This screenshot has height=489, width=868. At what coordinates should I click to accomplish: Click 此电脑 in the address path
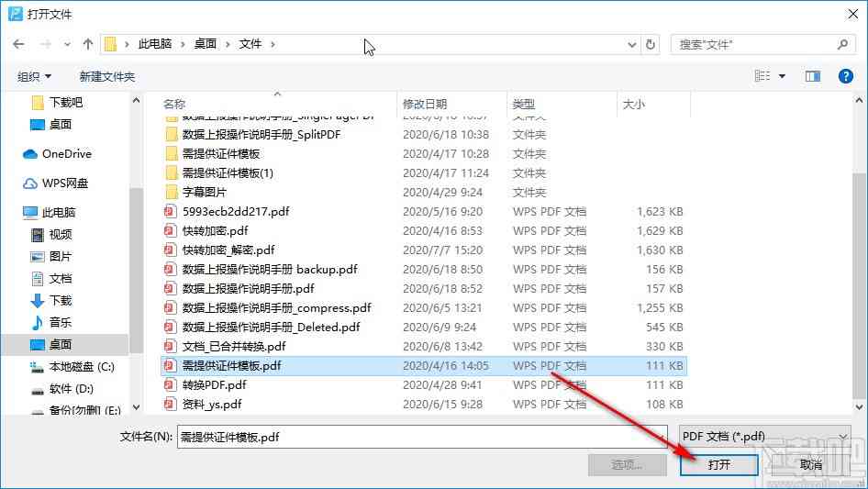tap(154, 44)
